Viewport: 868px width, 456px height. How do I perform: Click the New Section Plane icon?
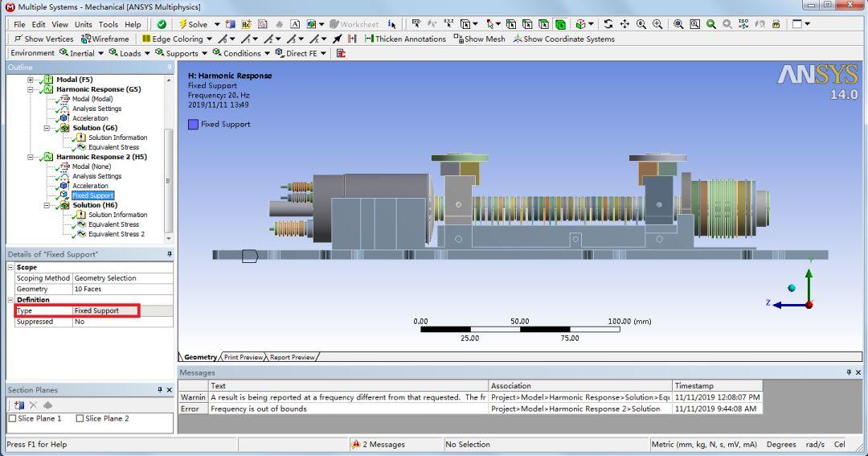pos(18,405)
